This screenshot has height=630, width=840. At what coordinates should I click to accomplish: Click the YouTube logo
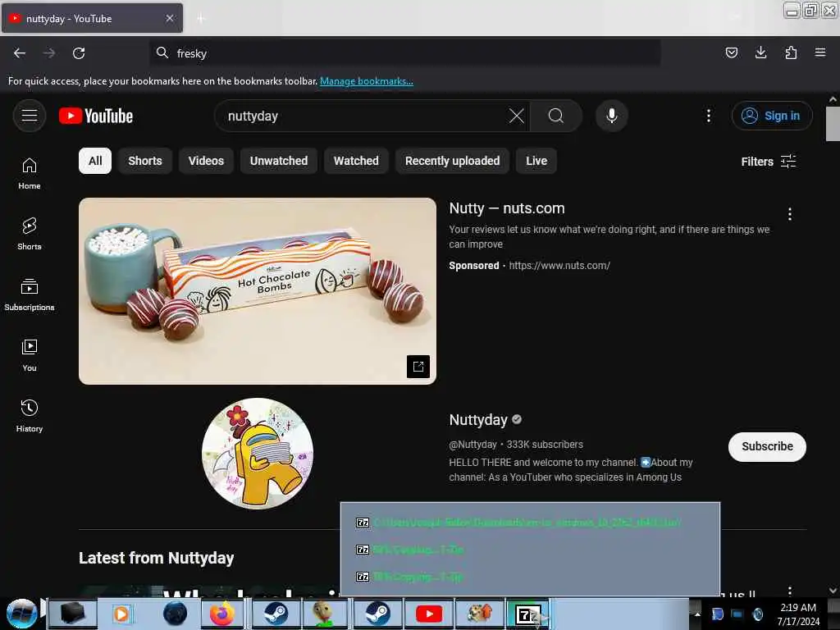(x=96, y=116)
